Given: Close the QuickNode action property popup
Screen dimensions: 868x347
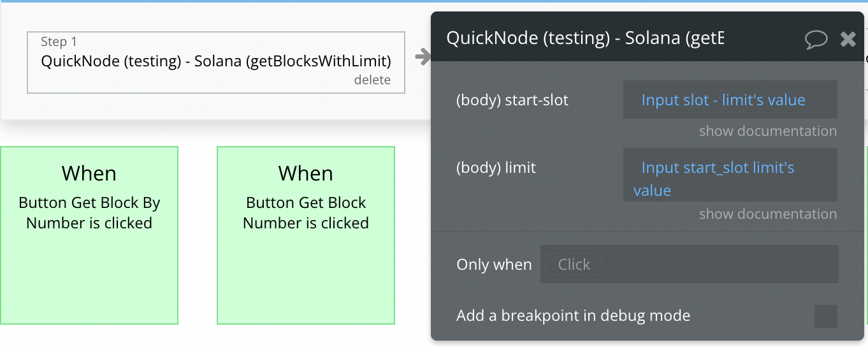Looking at the screenshot, I should tap(848, 40).
